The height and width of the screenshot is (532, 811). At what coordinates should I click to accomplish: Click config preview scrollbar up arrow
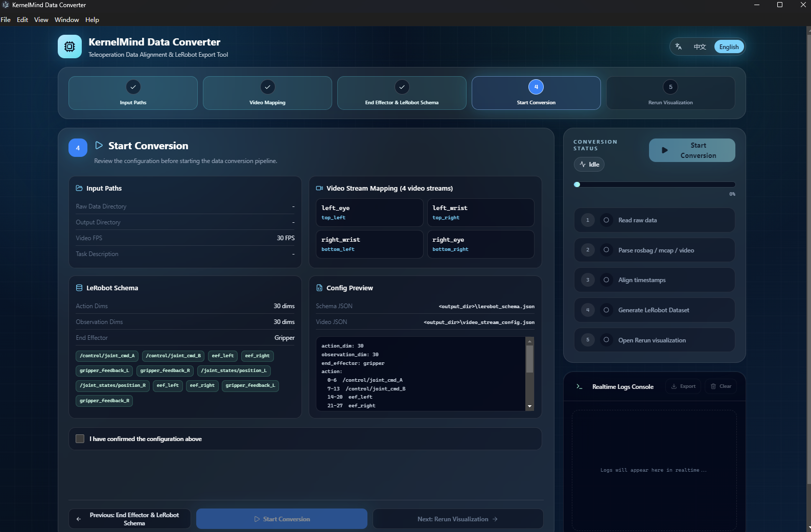530,341
